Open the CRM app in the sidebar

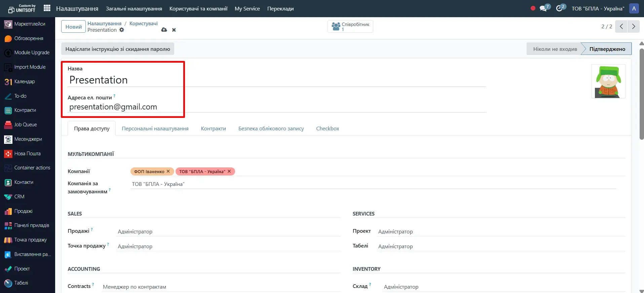(19, 197)
